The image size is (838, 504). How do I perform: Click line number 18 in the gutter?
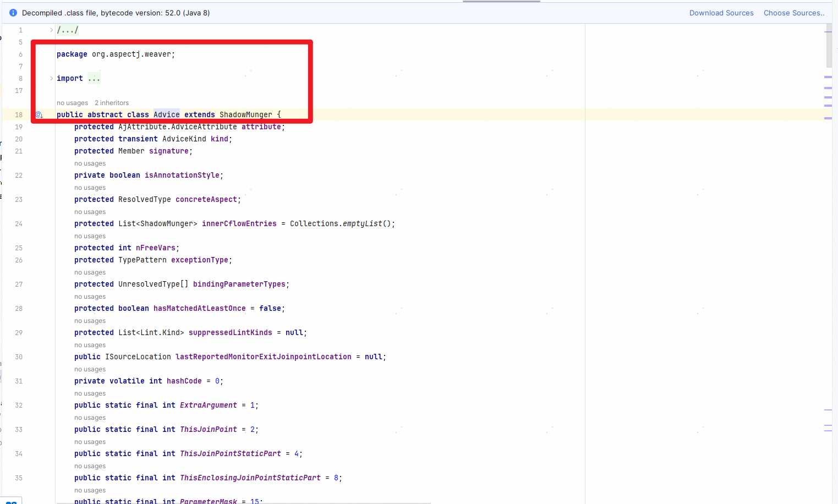tap(19, 115)
